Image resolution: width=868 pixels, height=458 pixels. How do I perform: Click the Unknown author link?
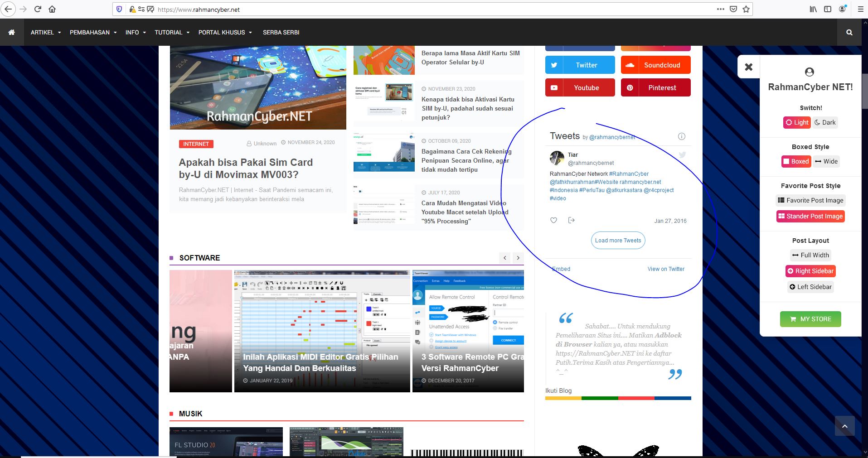coord(265,144)
